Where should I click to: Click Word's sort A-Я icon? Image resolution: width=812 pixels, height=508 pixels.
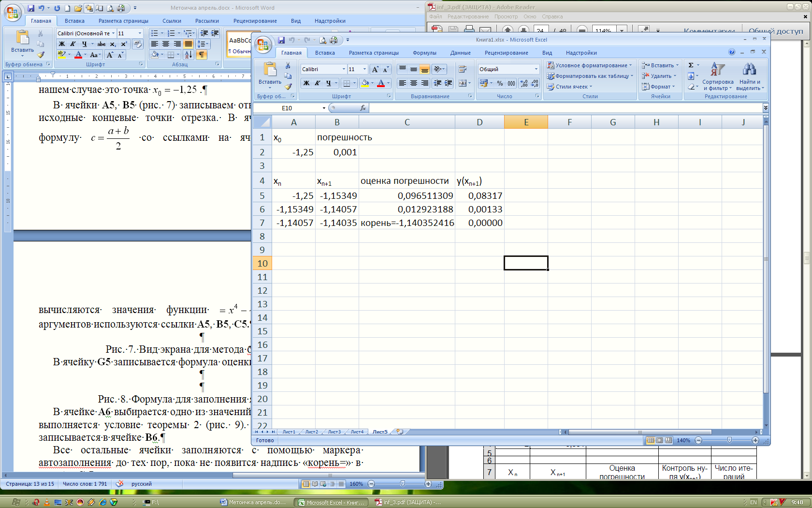(x=188, y=55)
